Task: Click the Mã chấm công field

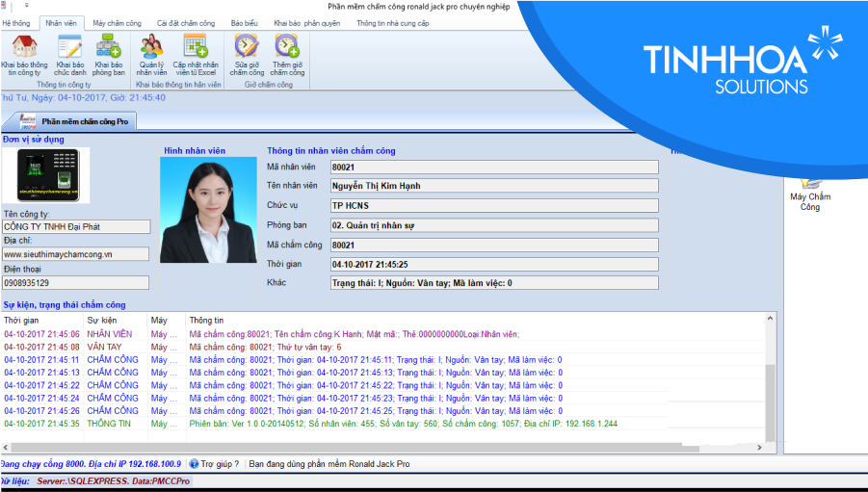Action: tap(494, 246)
